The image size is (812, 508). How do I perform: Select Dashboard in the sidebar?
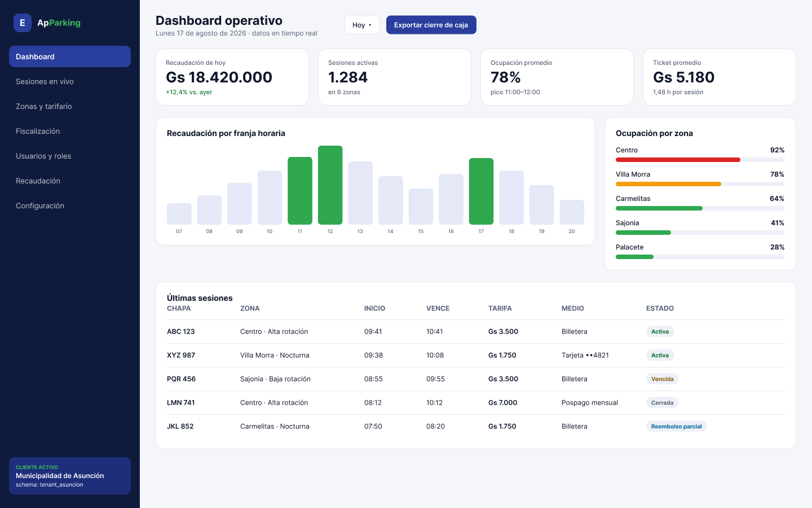point(70,56)
